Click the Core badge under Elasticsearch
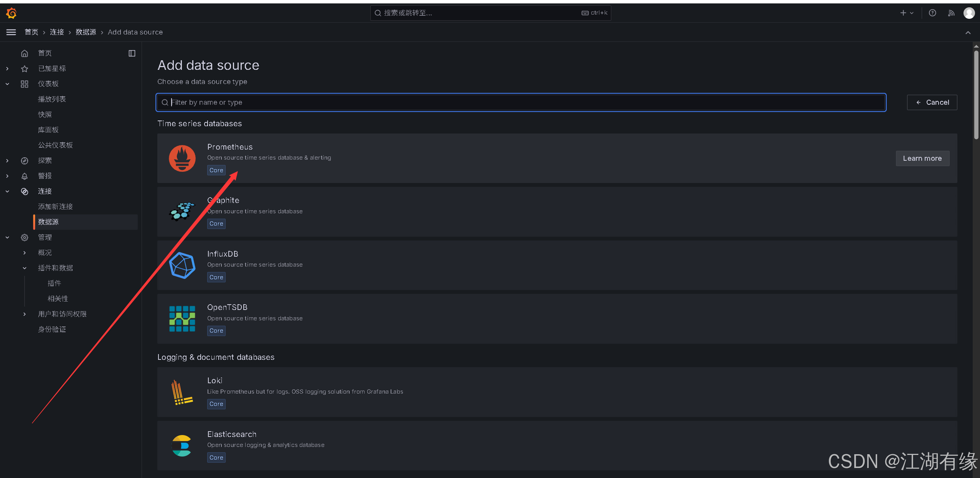The height and width of the screenshot is (478, 980). pos(216,458)
